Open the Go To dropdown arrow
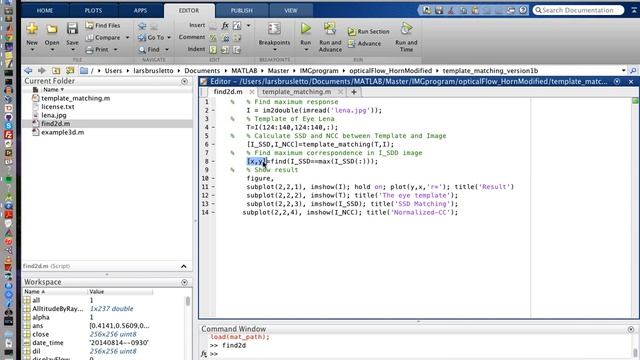The image size is (640, 360). click(x=169, y=38)
